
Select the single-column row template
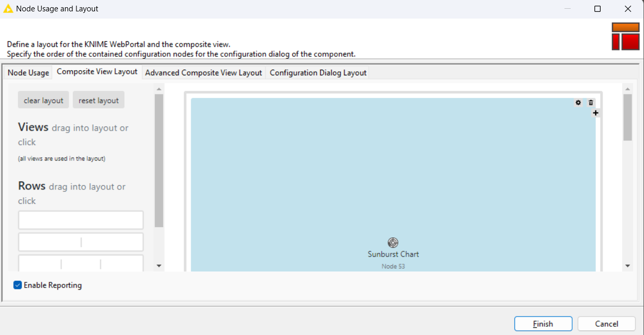click(81, 220)
